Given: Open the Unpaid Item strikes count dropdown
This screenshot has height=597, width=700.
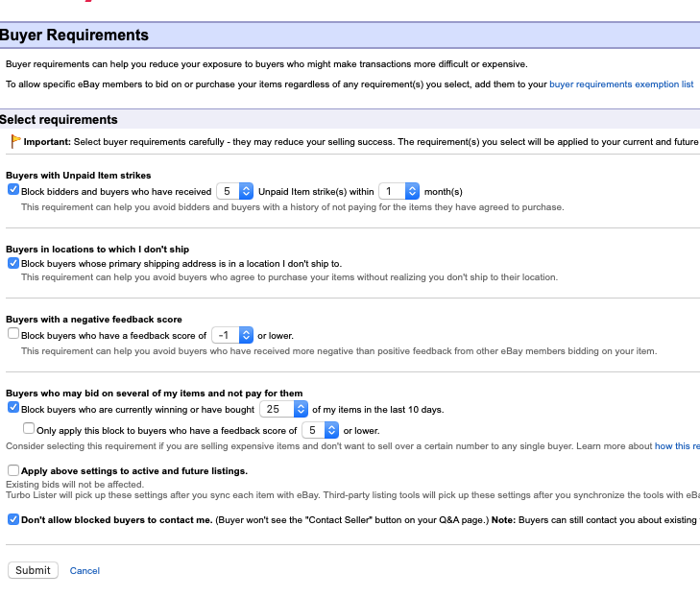Looking at the screenshot, I should 234,191.
